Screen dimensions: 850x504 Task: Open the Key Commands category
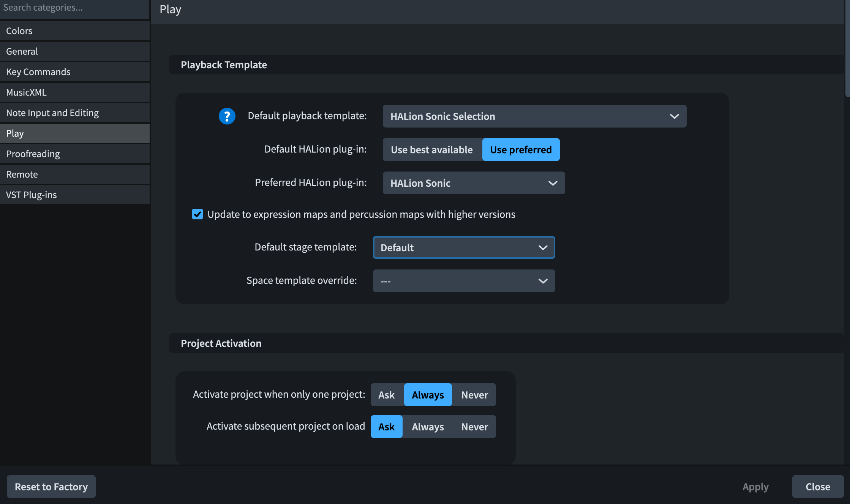pos(75,72)
